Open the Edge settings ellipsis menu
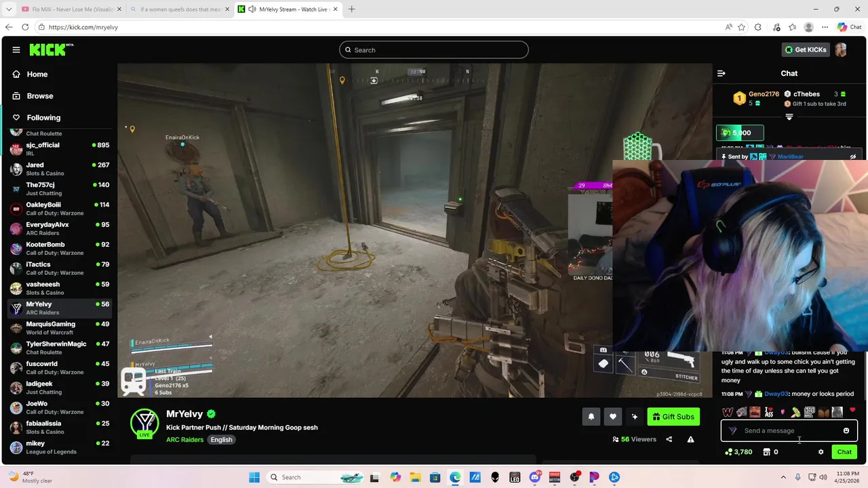The image size is (868, 488). pyautogui.click(x=825, y=27)
